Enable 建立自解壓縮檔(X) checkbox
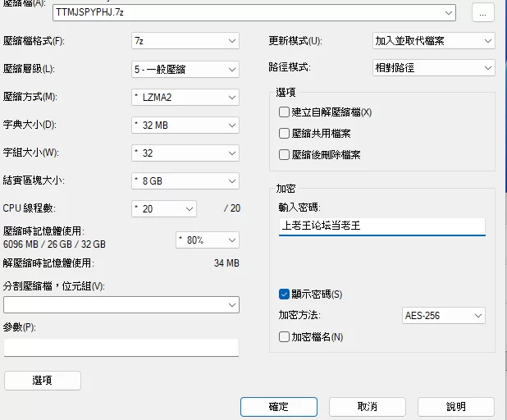Image resolution: width=507 pixels, height=420 pixels. [285, 112]
